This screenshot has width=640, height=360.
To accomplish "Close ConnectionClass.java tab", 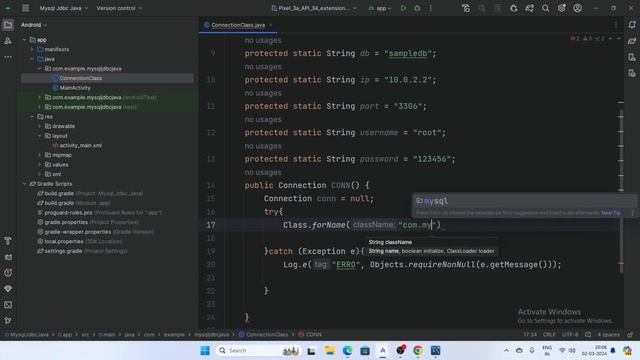I will coord(271,25).
